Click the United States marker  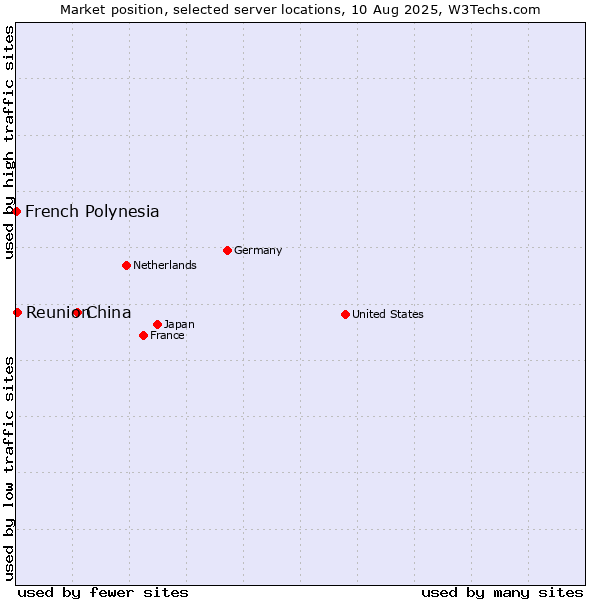[x=345, y=315]
